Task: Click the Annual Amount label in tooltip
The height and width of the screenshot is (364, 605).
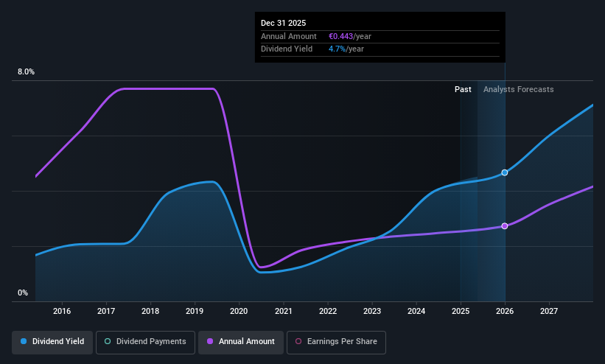Action: tap(289, 36)
